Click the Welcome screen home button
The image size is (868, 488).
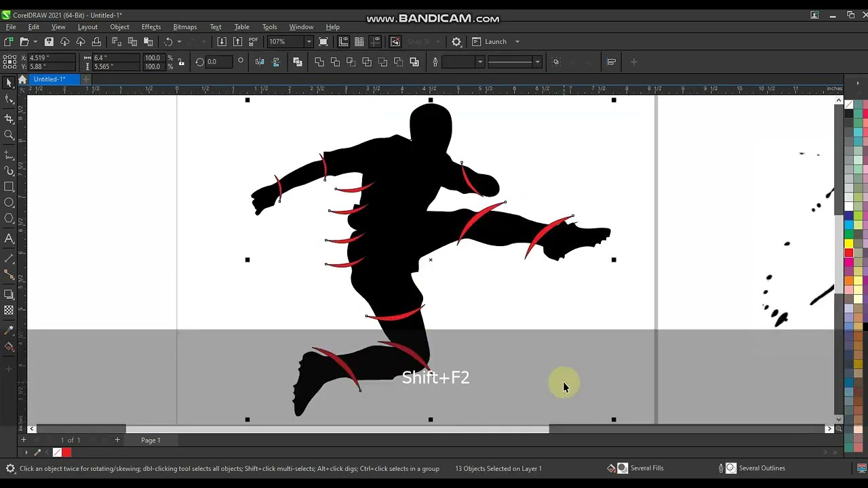click(x=22, y=80)
